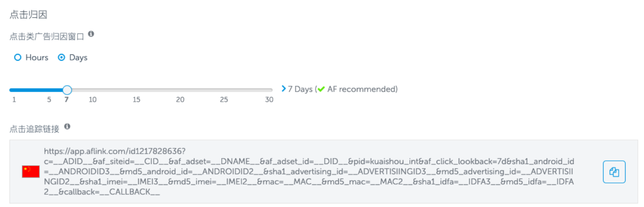Click the blue chevron before 7 Days
The width and height of the screenshot is (644, 207).
tap(283, 89)
